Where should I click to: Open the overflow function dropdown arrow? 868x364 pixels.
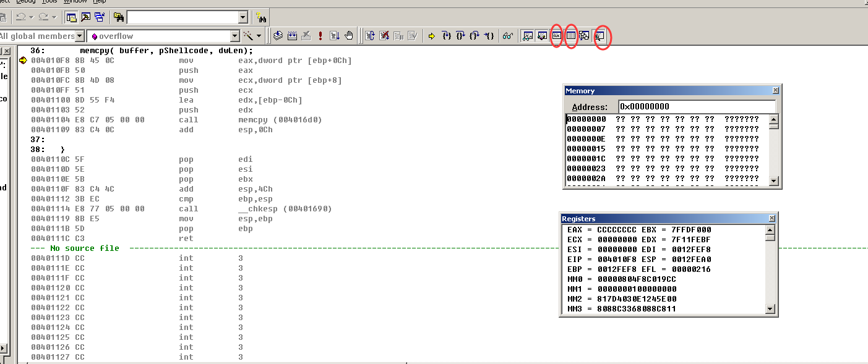click(x=234, y=36)
